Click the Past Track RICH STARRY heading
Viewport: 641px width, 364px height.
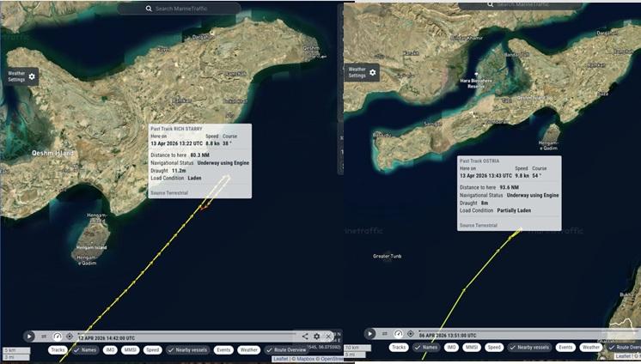pyautogui.click(x=177, y=129)
